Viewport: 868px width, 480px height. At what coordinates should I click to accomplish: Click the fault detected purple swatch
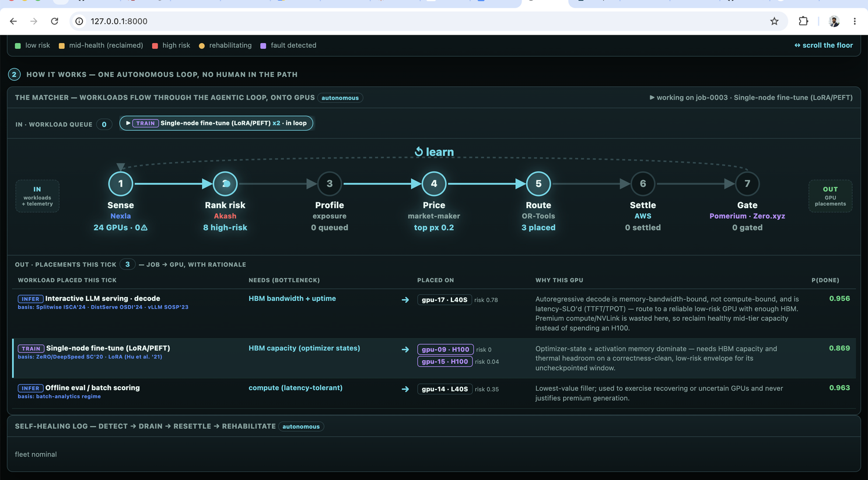click(x=263, y=45)
